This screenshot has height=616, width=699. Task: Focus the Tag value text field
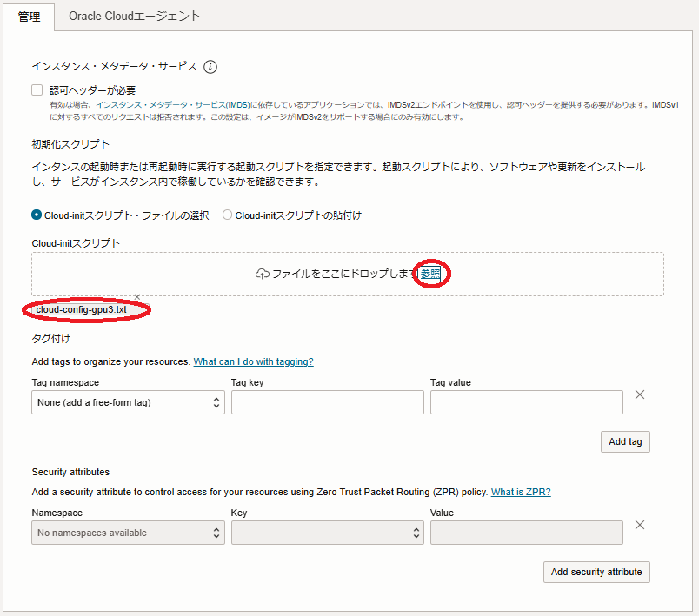point(526,402)
